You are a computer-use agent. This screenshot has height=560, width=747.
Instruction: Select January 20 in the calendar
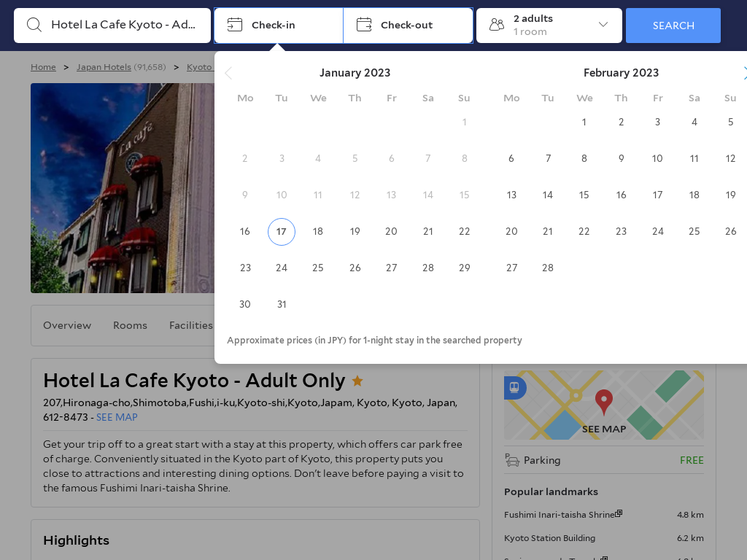(391, 231)
